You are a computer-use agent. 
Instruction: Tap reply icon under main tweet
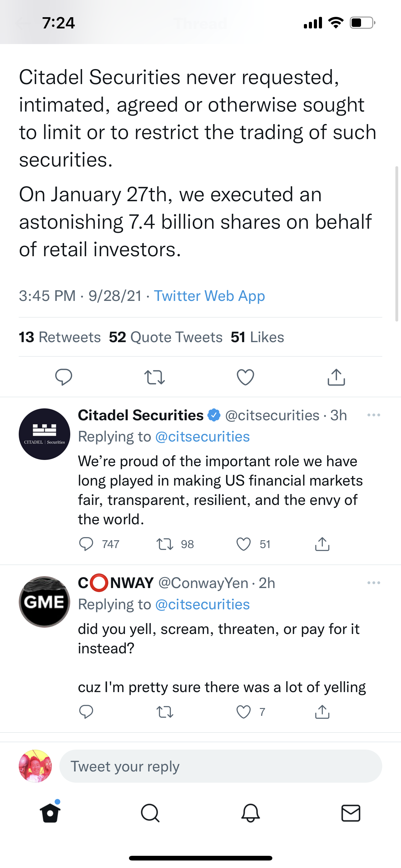pos(64,377)
